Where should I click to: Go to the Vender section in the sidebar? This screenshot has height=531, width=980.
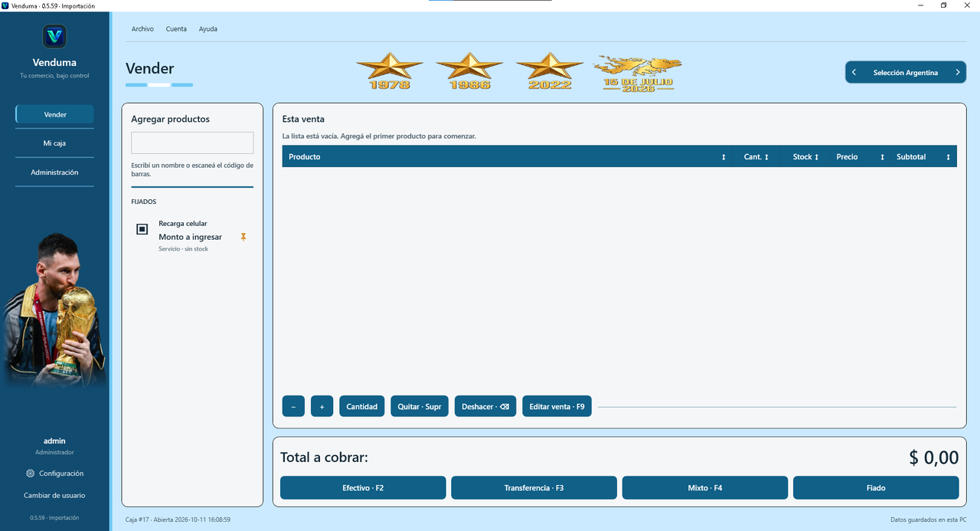(x=55, y=114)
